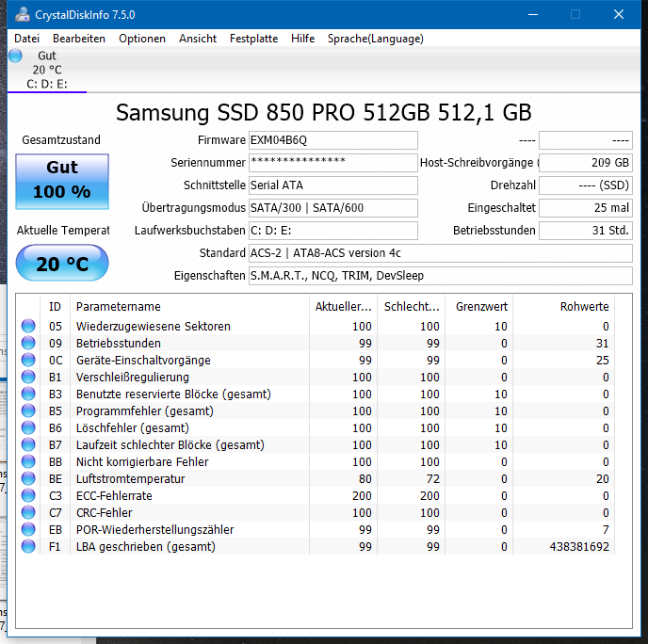Select the Luftstromtemperatur parameter text
Screen dimensions: 648x644
[130, 479]
